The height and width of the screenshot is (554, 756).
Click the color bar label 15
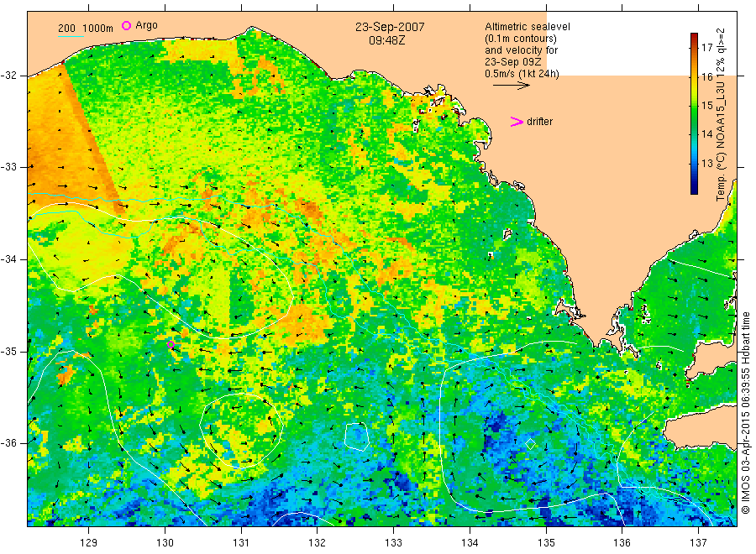point(706,106)
